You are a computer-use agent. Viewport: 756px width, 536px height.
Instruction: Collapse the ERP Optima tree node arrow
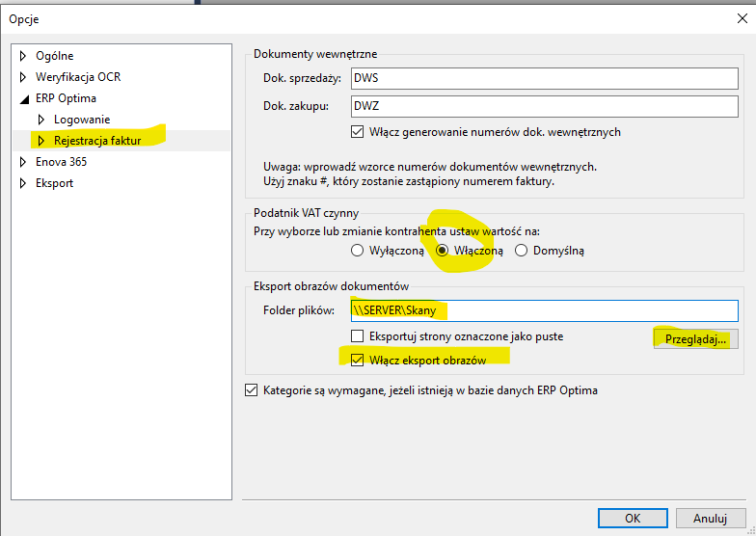(x=23, y=98)
